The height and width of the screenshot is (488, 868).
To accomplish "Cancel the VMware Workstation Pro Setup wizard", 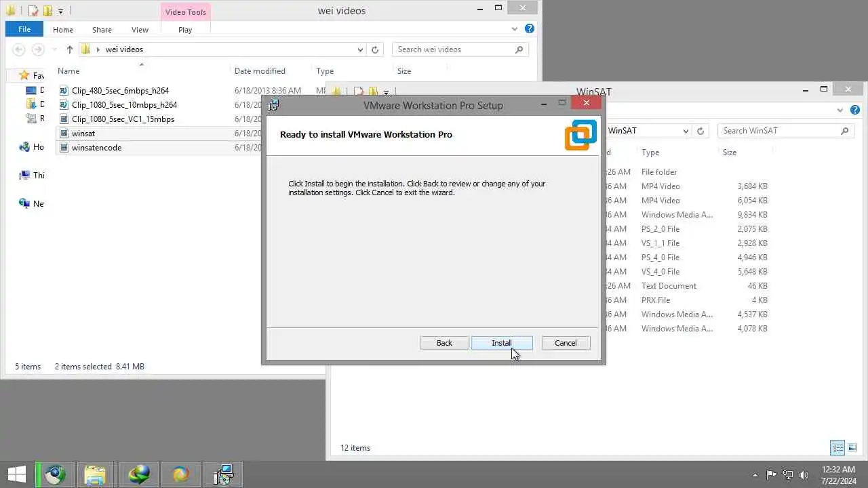I will pos(566,343).
